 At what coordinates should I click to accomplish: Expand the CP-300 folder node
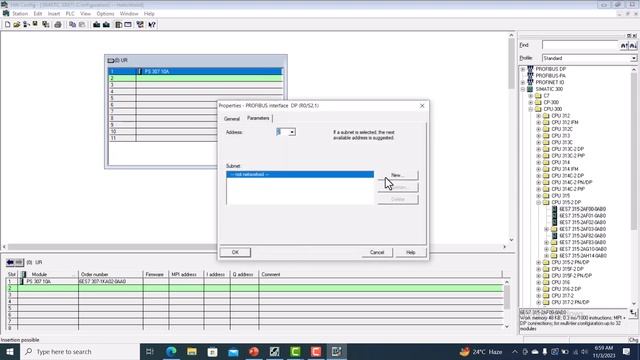(531, 102)
